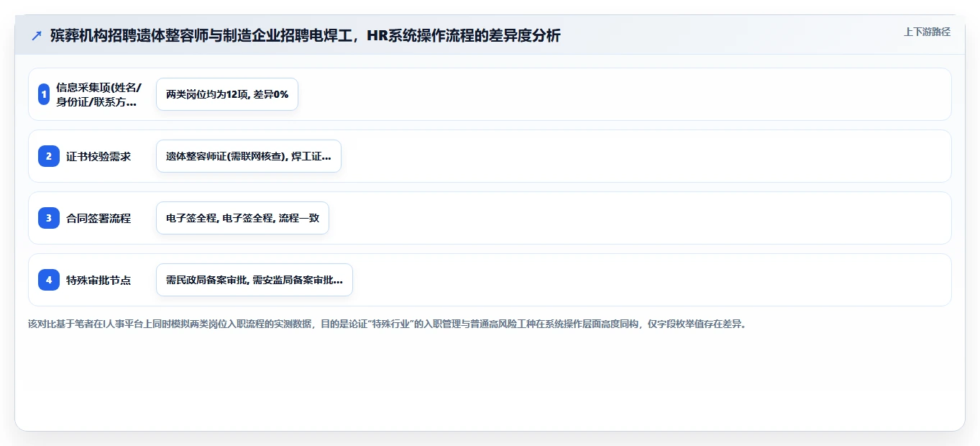Select step badge number 1
Viewport: 980px width, 446px height.
pos(44,94)
